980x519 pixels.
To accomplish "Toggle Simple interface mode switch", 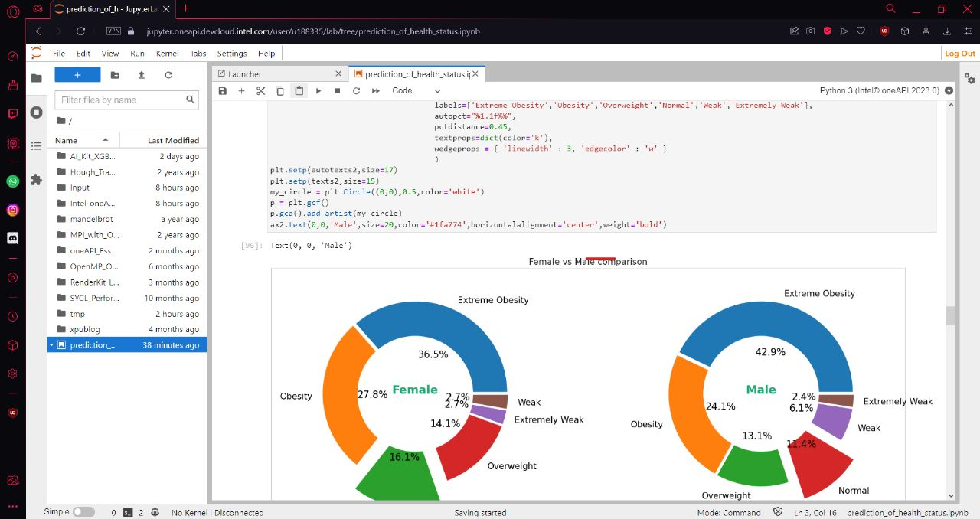I will (83, 512).
